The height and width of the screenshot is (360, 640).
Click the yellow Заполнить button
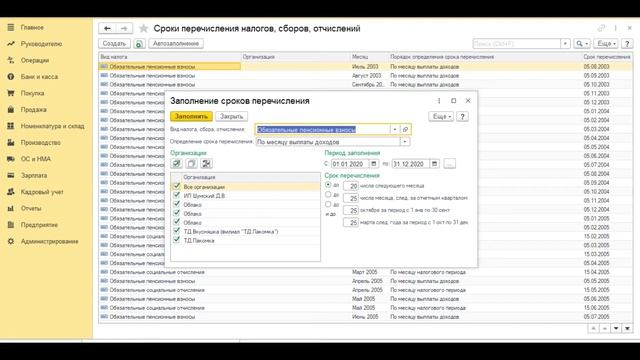tap(191, 116)
